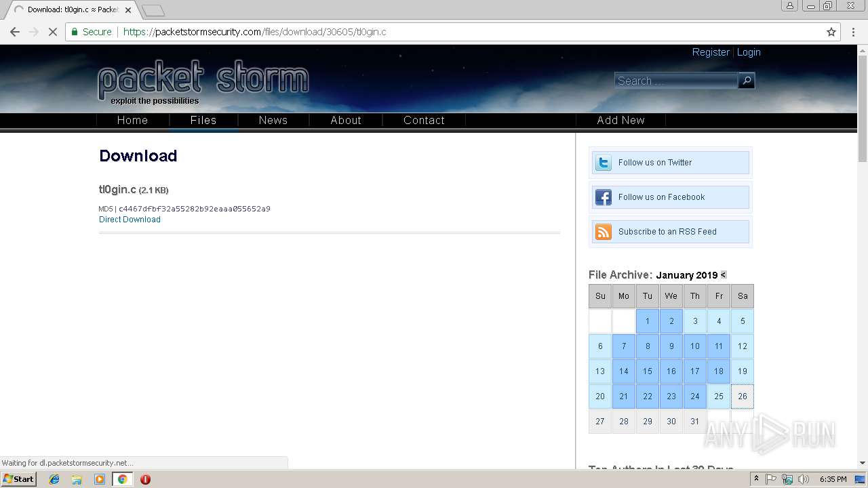Click the secure padlock icon
Image resolution: width=868 pixels, height=488 pixels.
75,32
